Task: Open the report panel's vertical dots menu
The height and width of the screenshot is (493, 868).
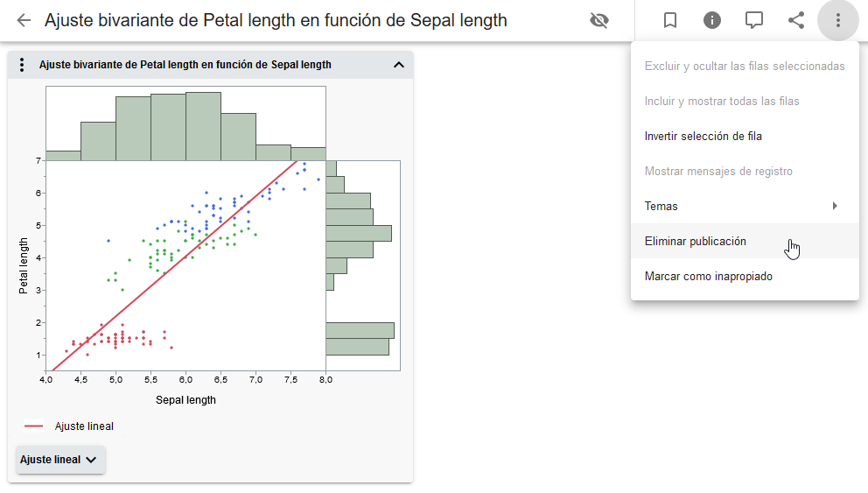Action: coord(22,65)
